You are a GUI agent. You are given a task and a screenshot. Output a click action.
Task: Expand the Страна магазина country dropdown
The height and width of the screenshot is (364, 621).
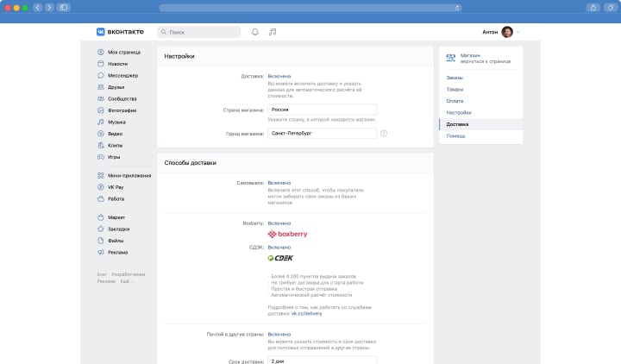click(x=322, y=110)
